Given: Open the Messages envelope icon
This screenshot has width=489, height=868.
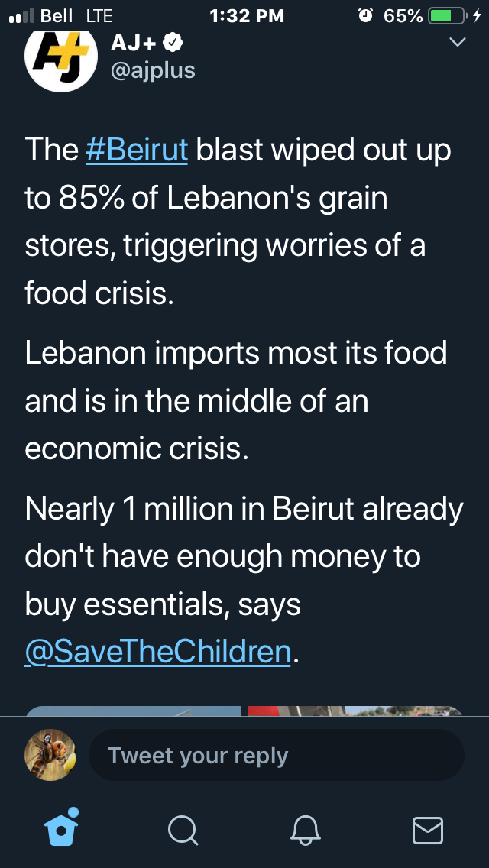Looking at the screenshot, I should click(428, 831).
